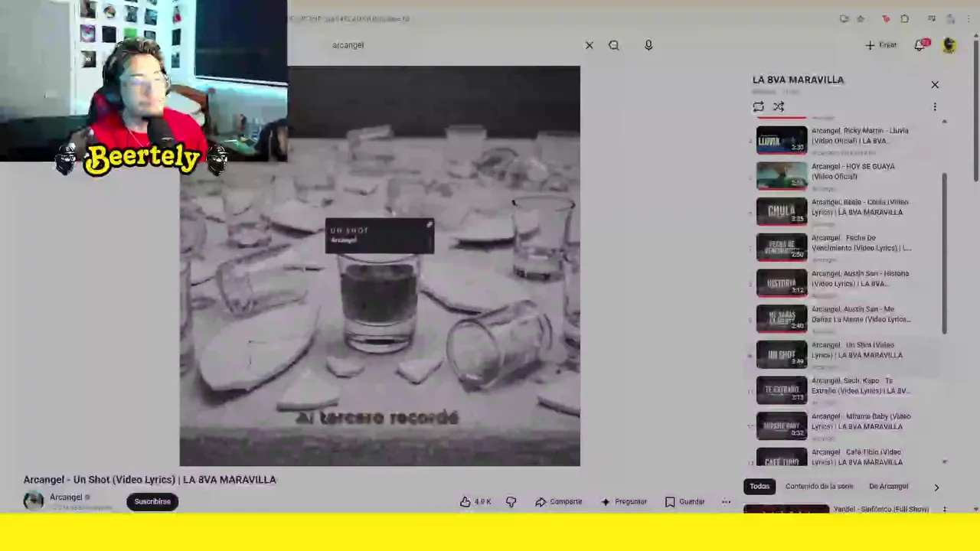Subscribe with the Suscribirse button

[x=152, y=502]
